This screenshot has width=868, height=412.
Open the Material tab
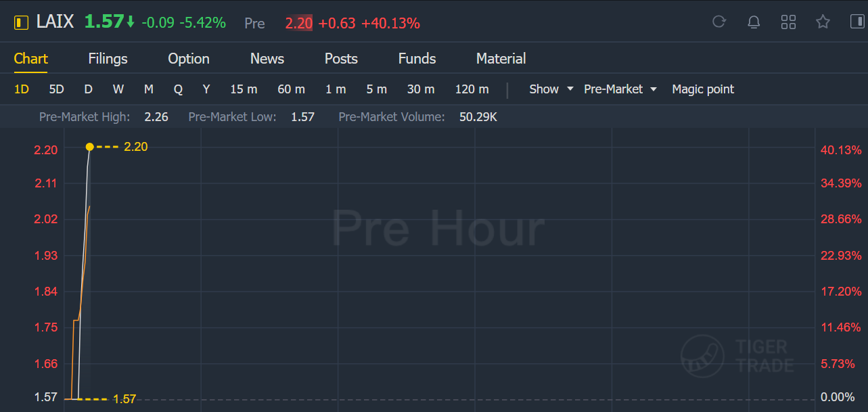click(x=501, y=59)
